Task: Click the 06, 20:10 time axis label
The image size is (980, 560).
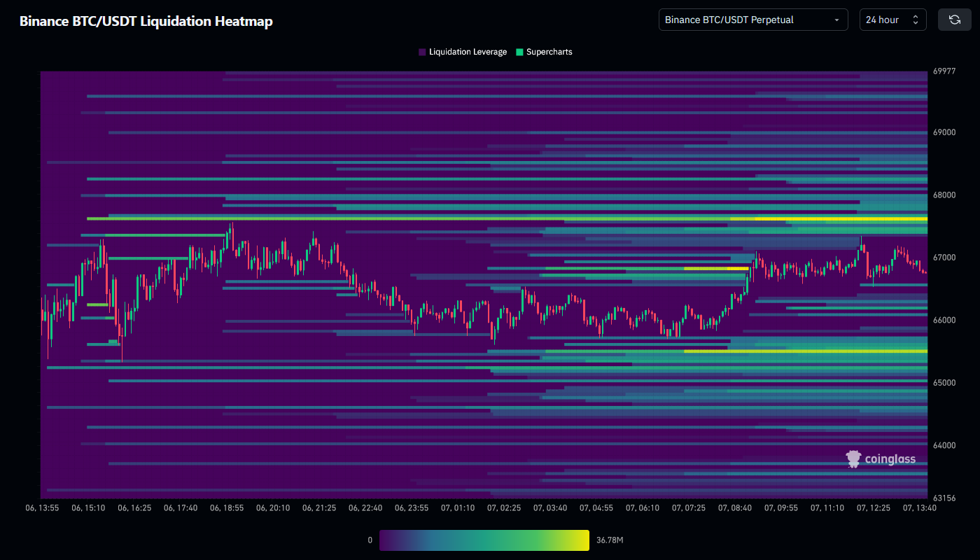Action: pyautogui.click(x=273, y=508)
